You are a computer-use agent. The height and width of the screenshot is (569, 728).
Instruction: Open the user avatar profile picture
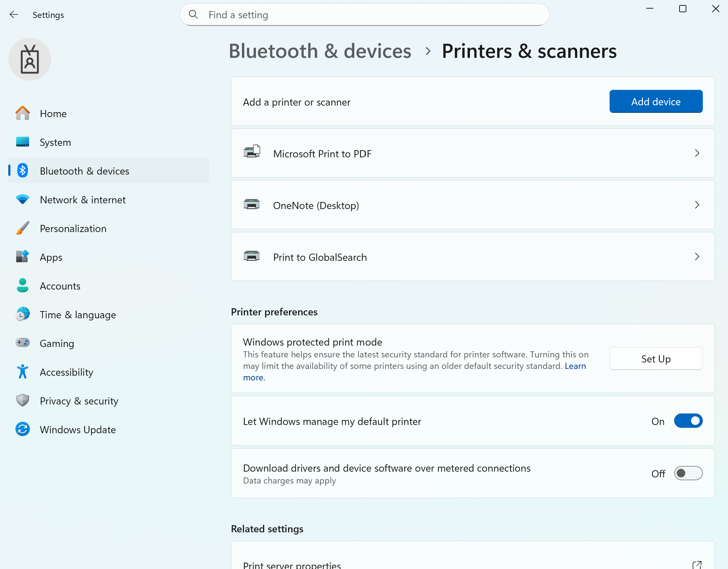click(x=30, y=59)
